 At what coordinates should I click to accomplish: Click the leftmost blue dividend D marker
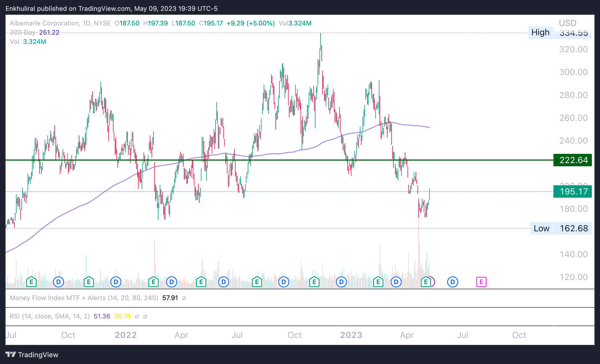pos(58,282)
